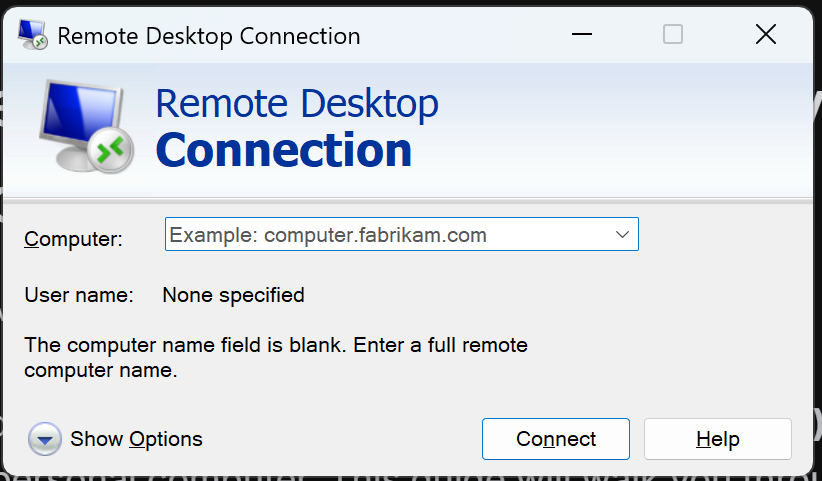822x481 pixels.
Task: Focus the Computer name text field
Action: point(388,234)
